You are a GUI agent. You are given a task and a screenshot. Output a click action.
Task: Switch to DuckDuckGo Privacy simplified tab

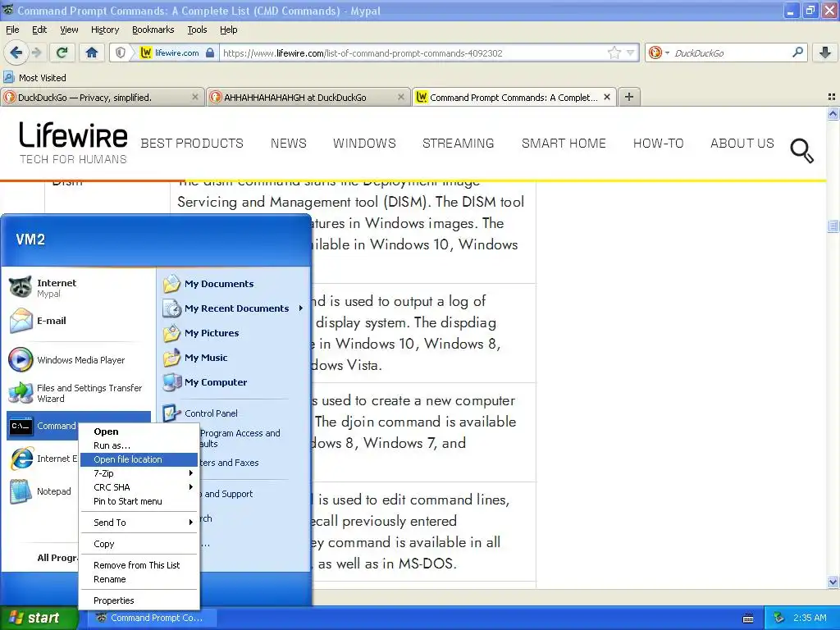pos(102,97)
